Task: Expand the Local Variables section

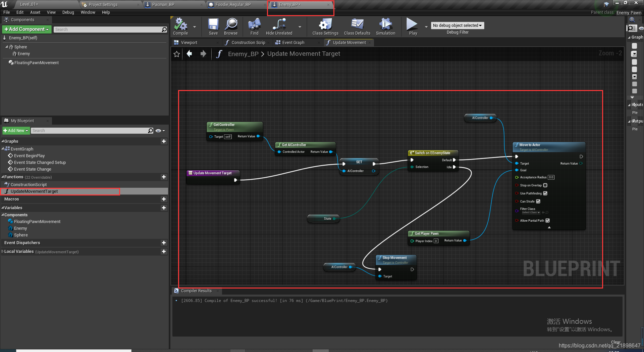Action: tap(3, 251)
